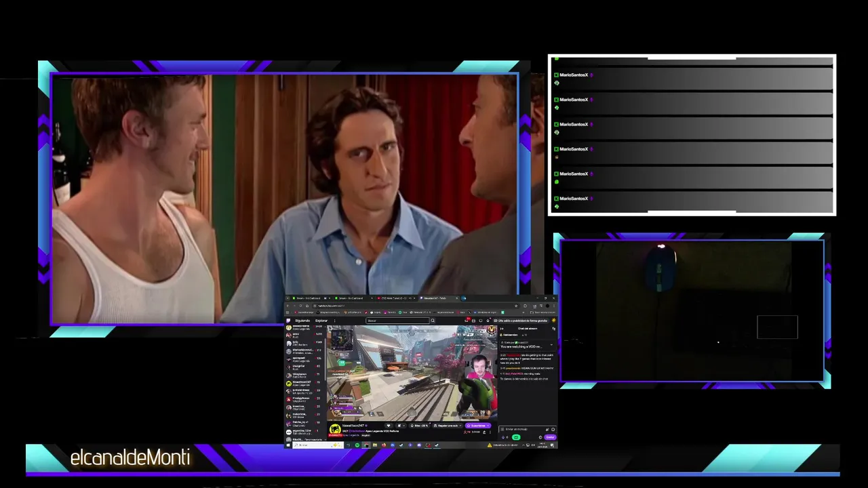
Task: Open the notification bell dropdown
Action: point(401,426)
